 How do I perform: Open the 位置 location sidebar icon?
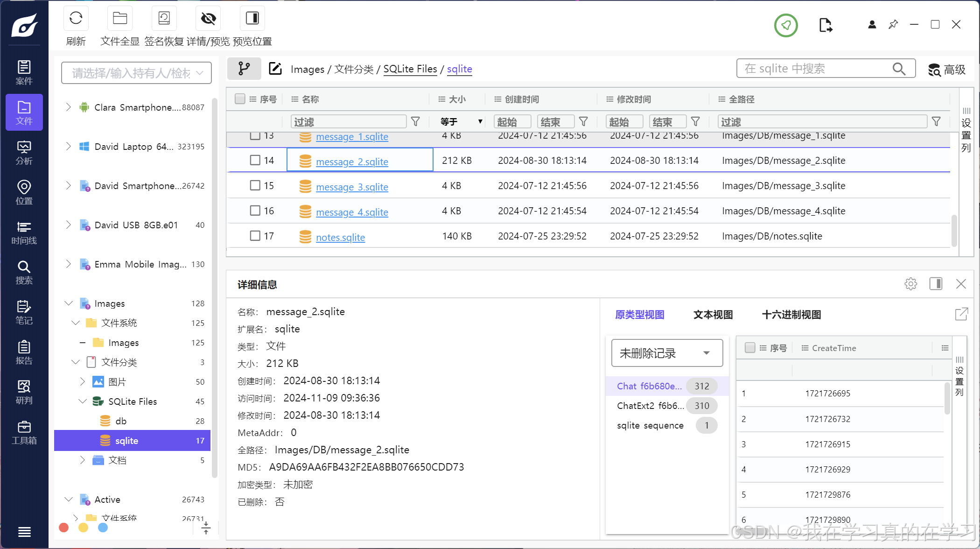click(x=24, y=192)
